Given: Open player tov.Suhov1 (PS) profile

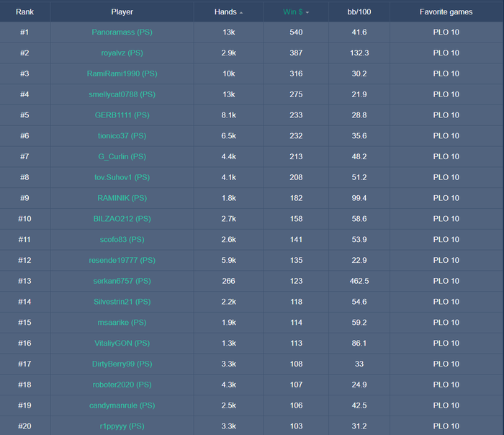Looking at the screenshot, I should (x=122, y=177).
